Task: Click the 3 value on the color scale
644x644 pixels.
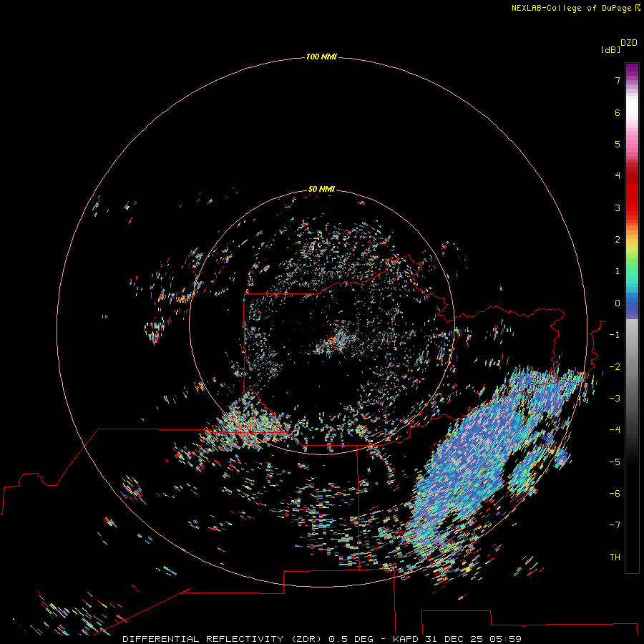Action: 618,208
